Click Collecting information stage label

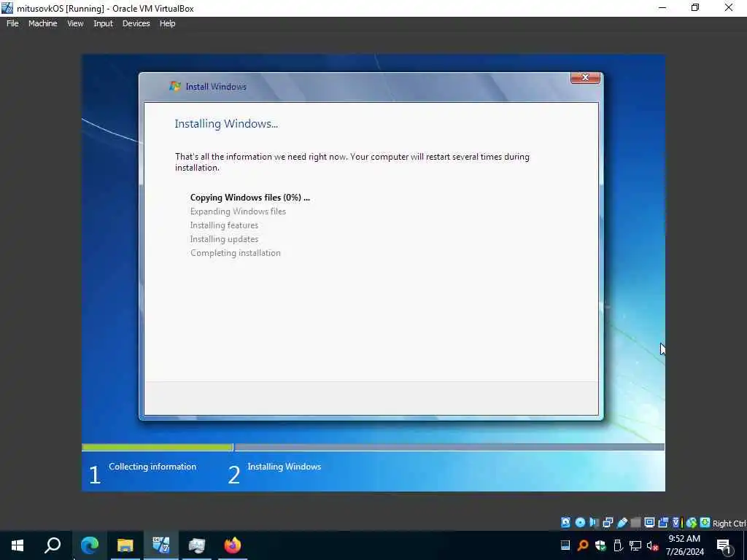point(152,467)
